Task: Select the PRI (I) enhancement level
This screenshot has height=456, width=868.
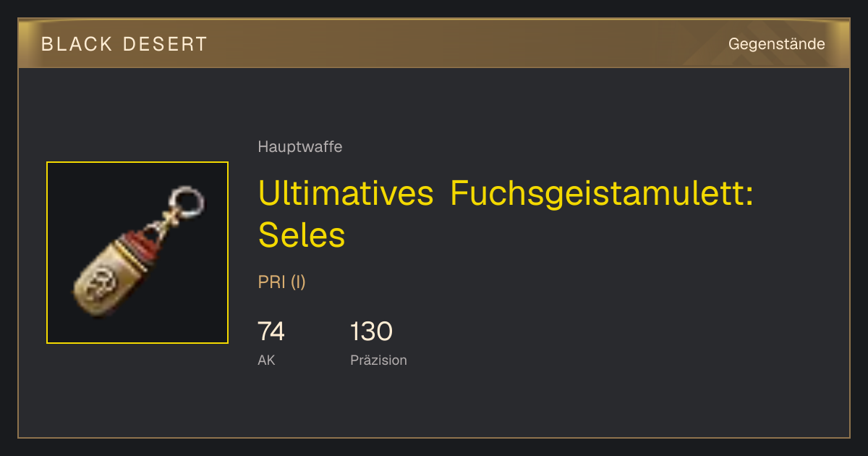Action: pos(282,282)
